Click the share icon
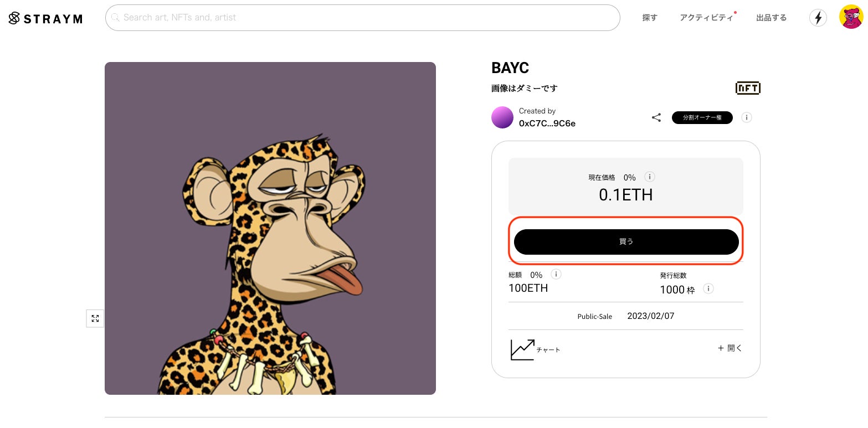 [656, 117]
